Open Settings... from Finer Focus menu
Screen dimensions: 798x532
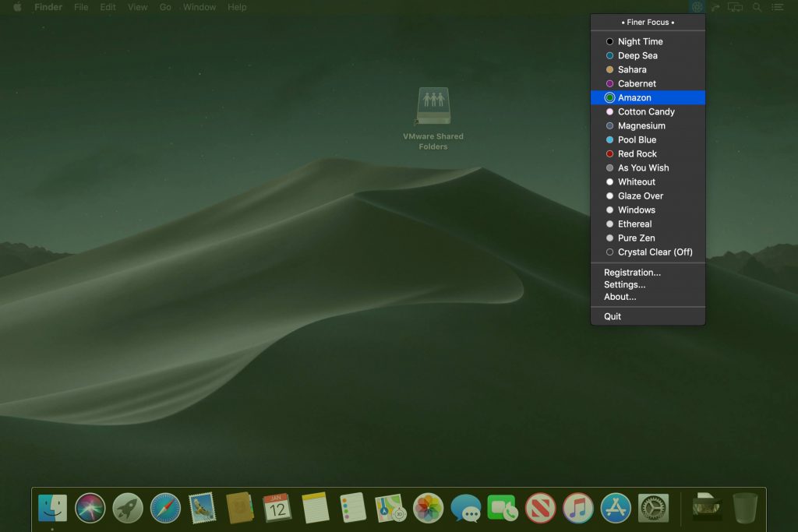click(624, 285)
